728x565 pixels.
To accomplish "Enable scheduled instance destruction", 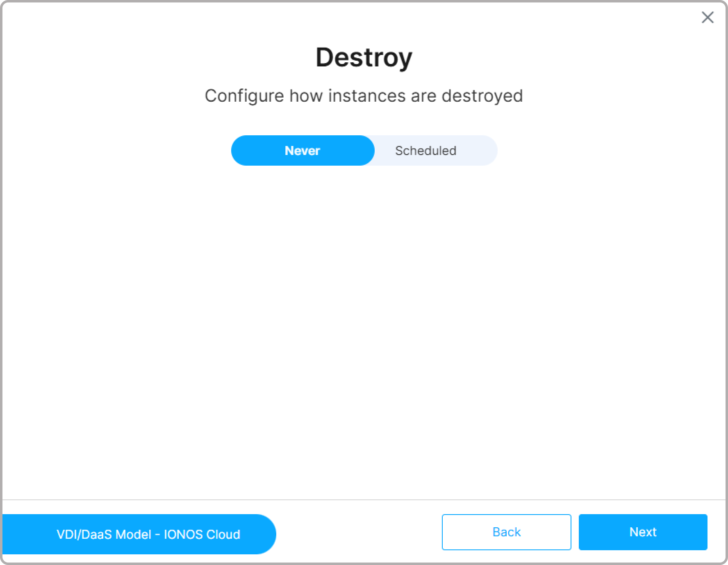I will coord(425,150).
